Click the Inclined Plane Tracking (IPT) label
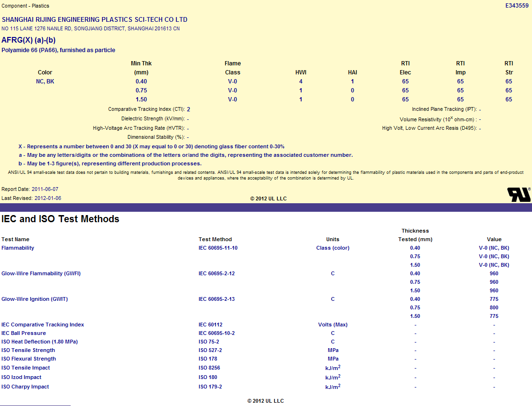The height and width of the screenshot is (406, 532). [444, 109]
